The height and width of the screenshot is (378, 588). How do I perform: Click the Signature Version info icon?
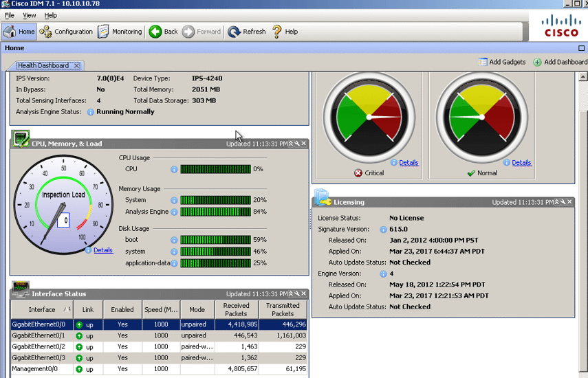coord(383,230)
